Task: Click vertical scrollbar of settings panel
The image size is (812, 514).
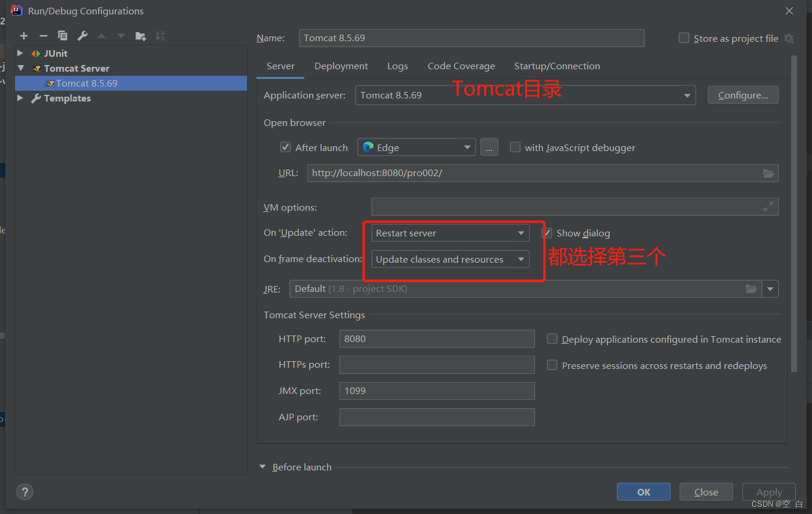Action: point(794,214)
